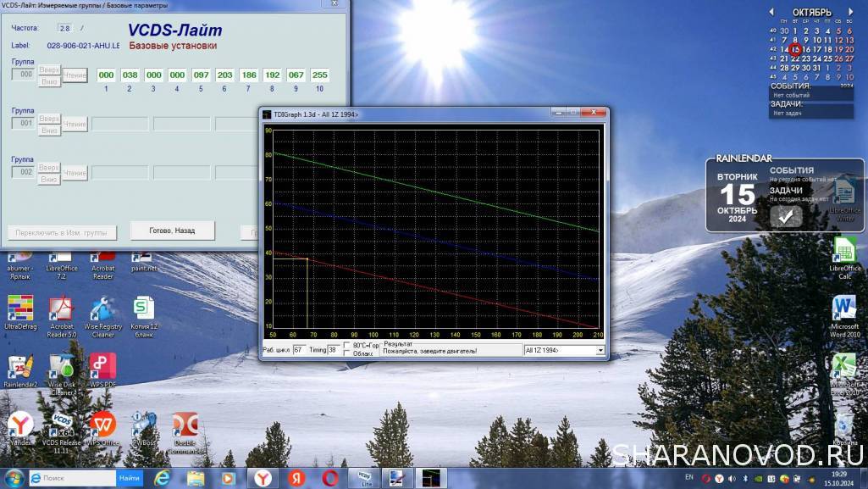868x489 pixels.
Task: Open the Double Commander desktop icon
Action: point(185,424)
